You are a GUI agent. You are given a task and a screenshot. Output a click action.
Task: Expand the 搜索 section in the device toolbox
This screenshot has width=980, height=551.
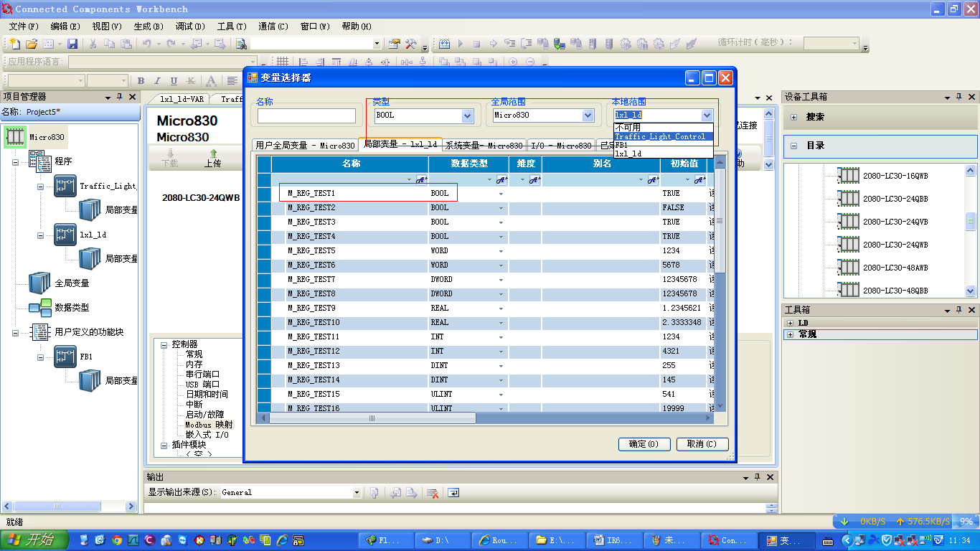(794, 117)
